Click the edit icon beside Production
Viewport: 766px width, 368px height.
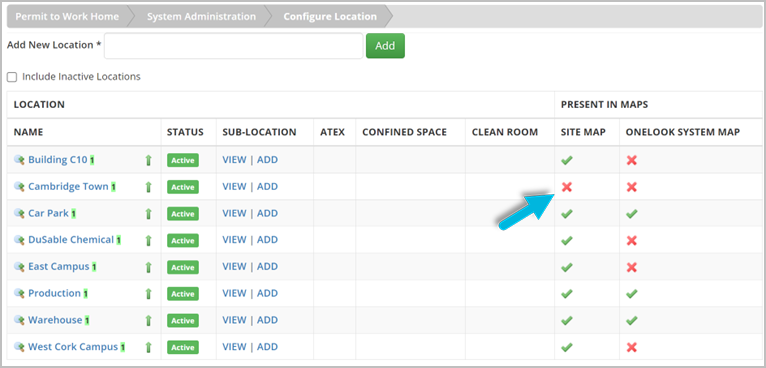pos(19,293)
